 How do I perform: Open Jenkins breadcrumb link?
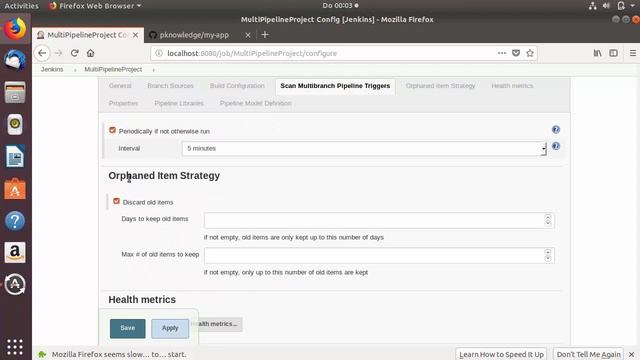pos(52,69)
